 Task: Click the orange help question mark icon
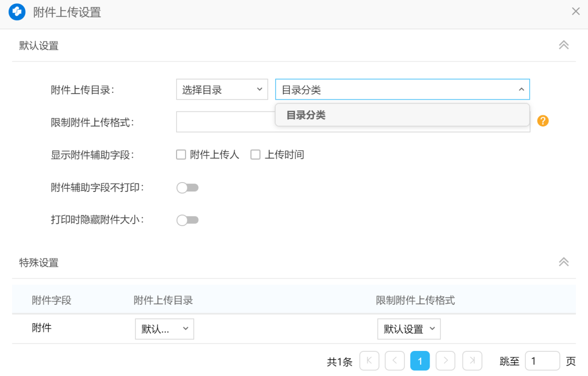(x=543, y=121)
